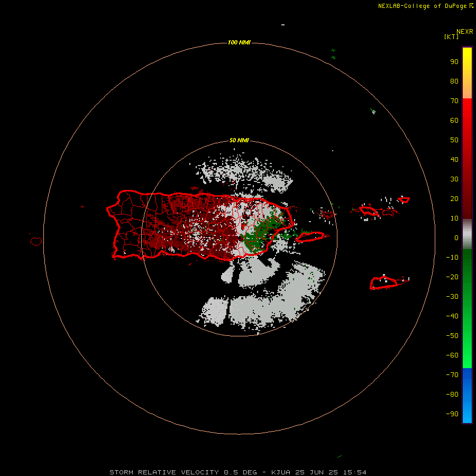Click the -10 value on velocity scale
Image resolution: width=476 pixels, height=476 pixels.
pyautogui.click(x=452, y=258)
